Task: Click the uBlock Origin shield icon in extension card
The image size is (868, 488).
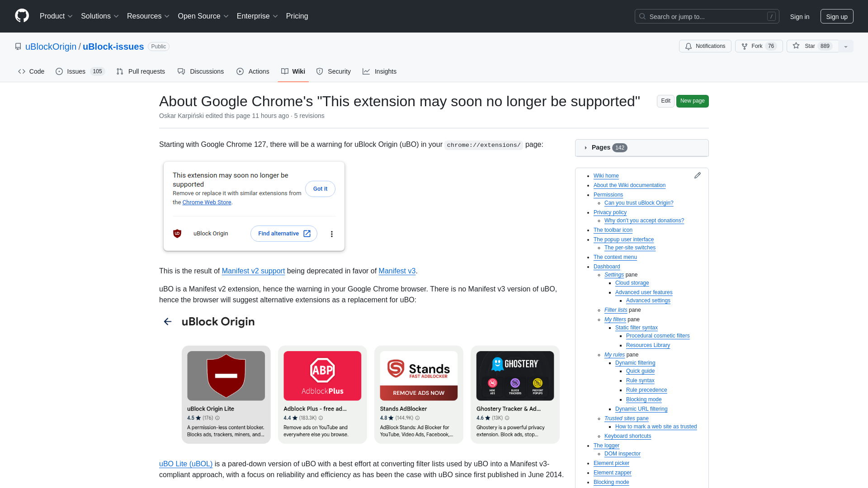Action: tap(177, 233)
